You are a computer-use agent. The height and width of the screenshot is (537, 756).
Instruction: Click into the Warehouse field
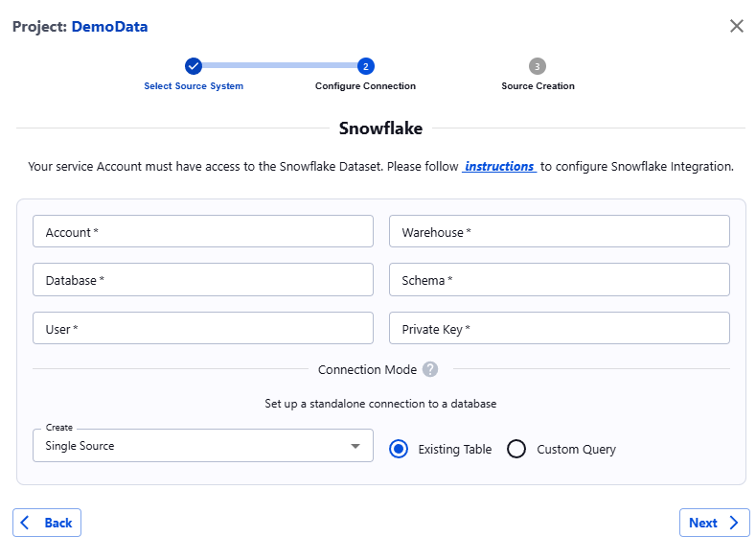[559, 232]
